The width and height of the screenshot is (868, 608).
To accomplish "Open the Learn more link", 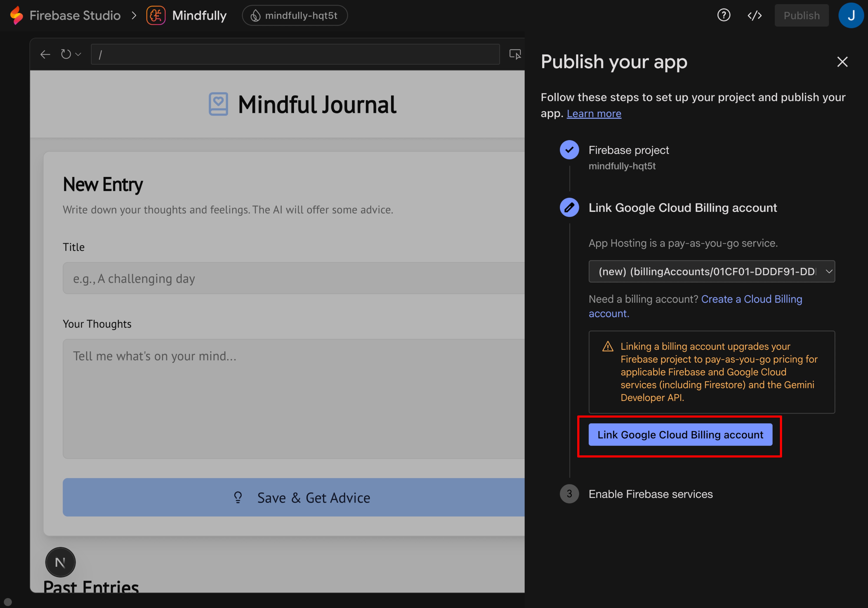I will coord(593,114).
